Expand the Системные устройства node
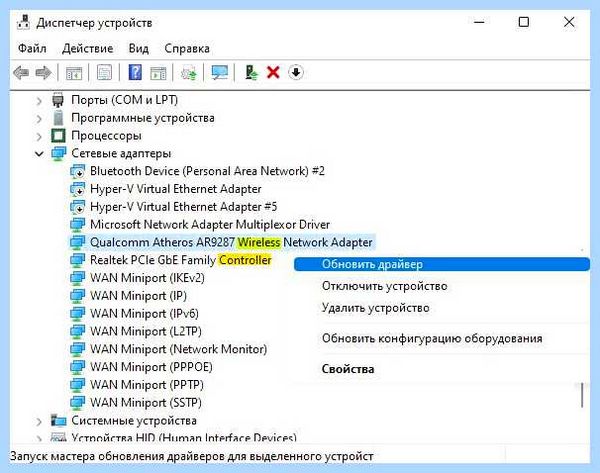 [x=39, y=421]
